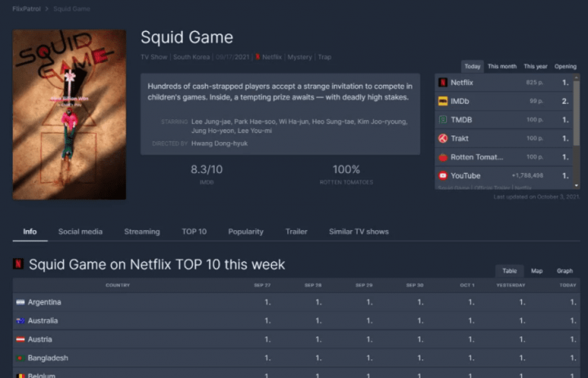Open the Similar TV shows tab
Image resolution: width=588 pixels, height=378 pixels.
point(359,232)
